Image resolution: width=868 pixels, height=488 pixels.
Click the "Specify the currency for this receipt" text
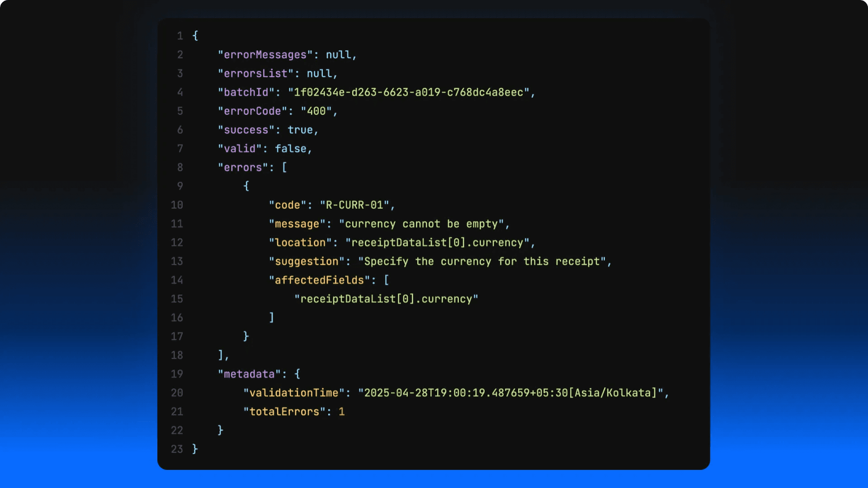coord(481,262)
